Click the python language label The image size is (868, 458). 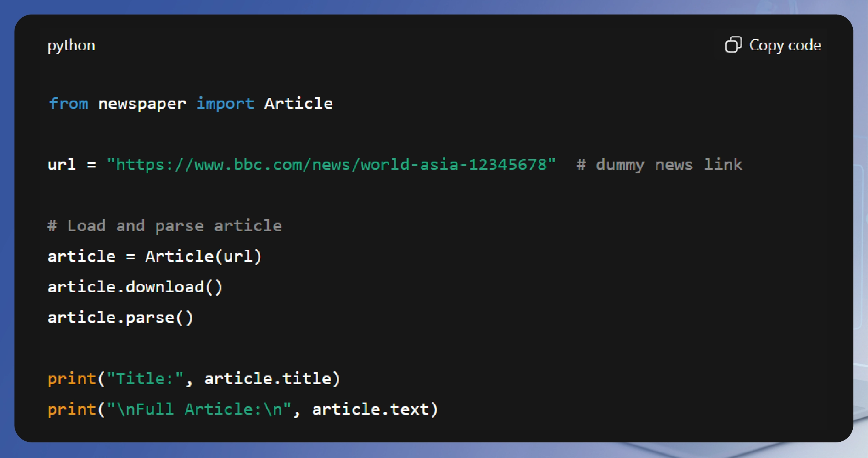tap(71, 45)
